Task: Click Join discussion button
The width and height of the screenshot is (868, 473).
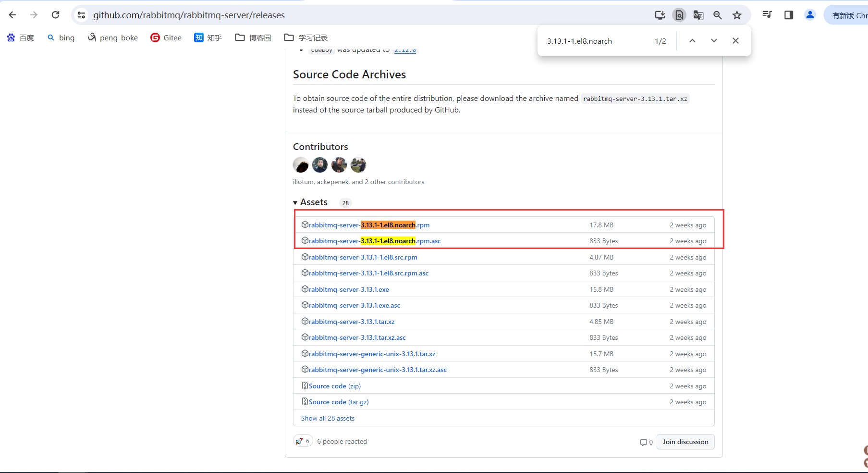Action: (x=685, y=442)
